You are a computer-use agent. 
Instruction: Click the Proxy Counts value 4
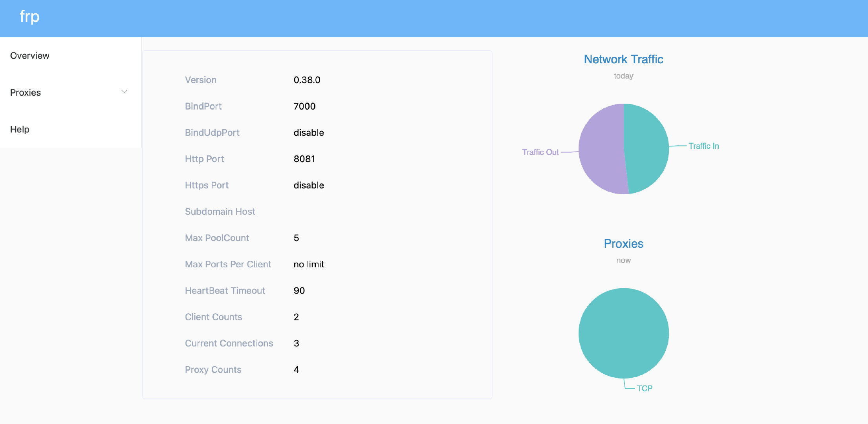point(297,369)
